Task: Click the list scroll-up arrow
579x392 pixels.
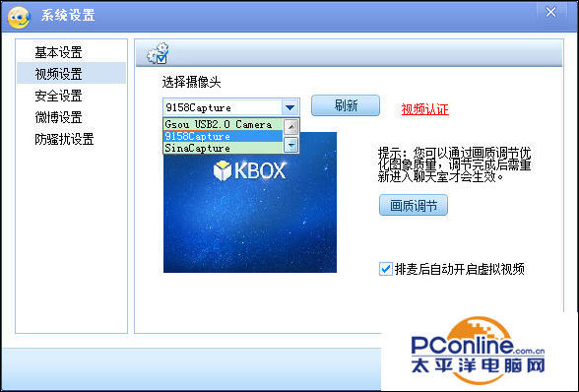Action: 291,127
